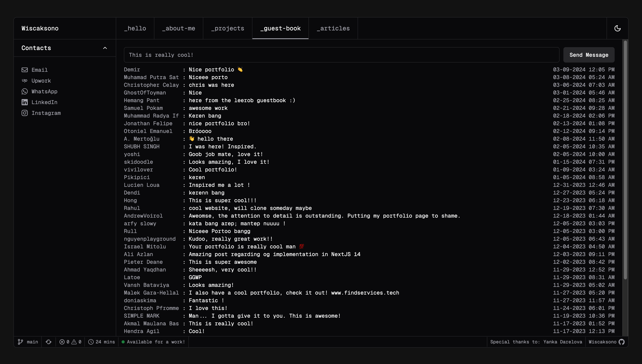Open the _about-me tab
The height and width of the screenshot is (364, 642).
[178, 28]
